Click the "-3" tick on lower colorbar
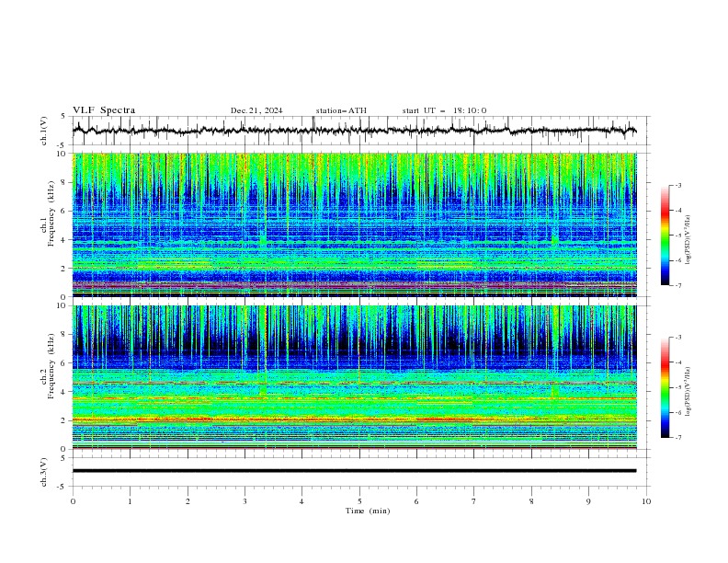 pos(677,338)
